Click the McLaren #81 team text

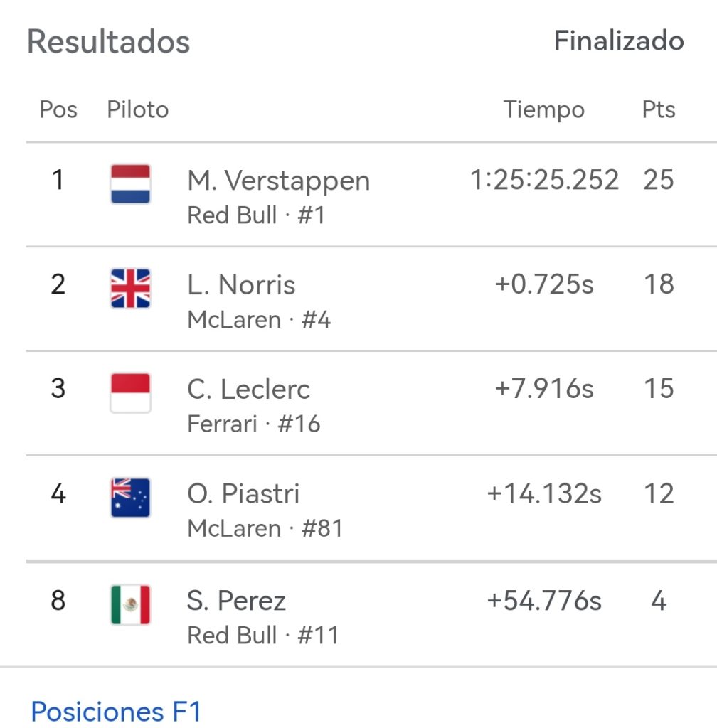point(265,528)
